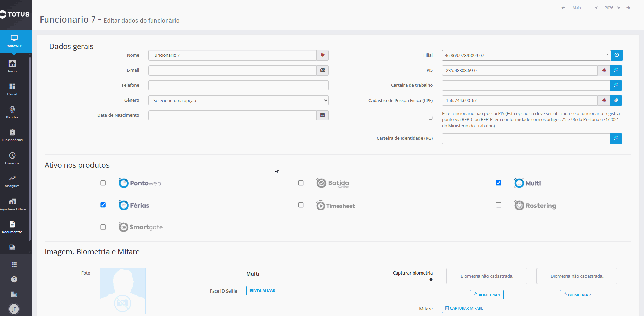Click the PIS attachment paperclip button
The height and width of the screenshot is (316, 644).
point(616,70)
